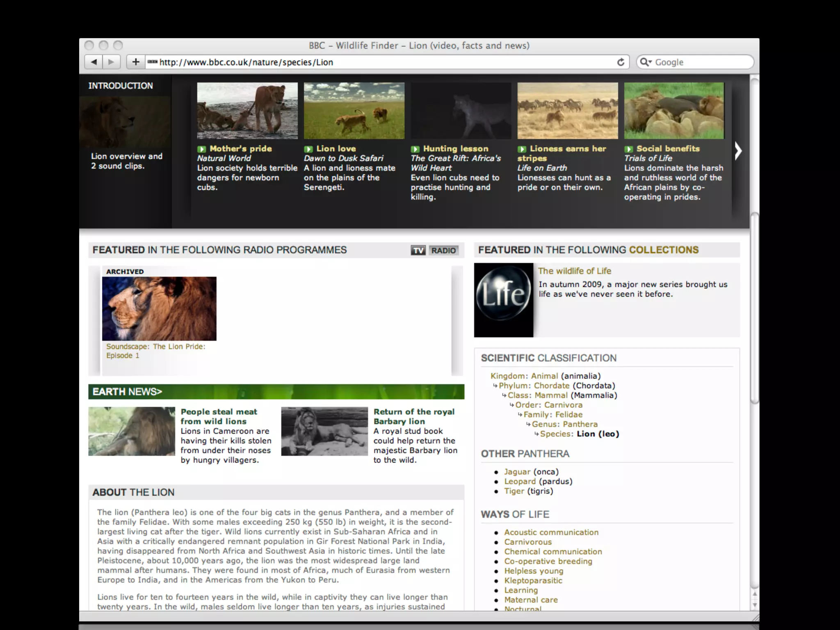840x630 pixels.
Task: Click the reload page icon
Action: click(x=621, y=62)
